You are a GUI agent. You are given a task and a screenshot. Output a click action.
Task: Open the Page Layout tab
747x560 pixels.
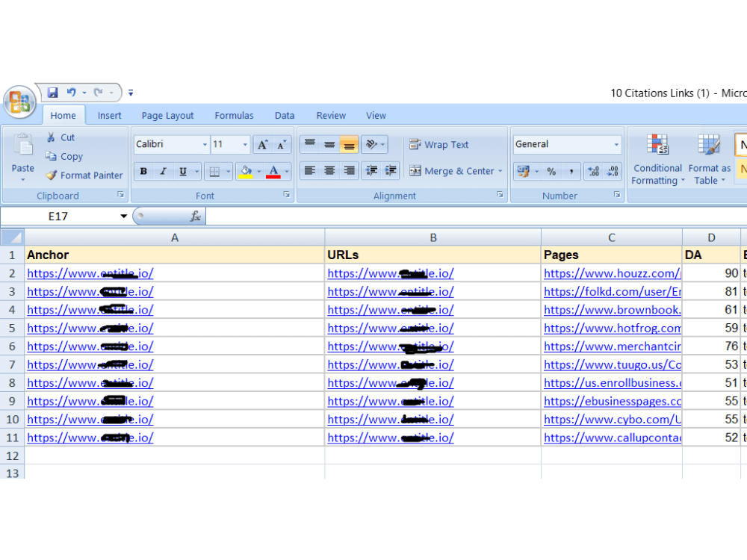point(167,116)
